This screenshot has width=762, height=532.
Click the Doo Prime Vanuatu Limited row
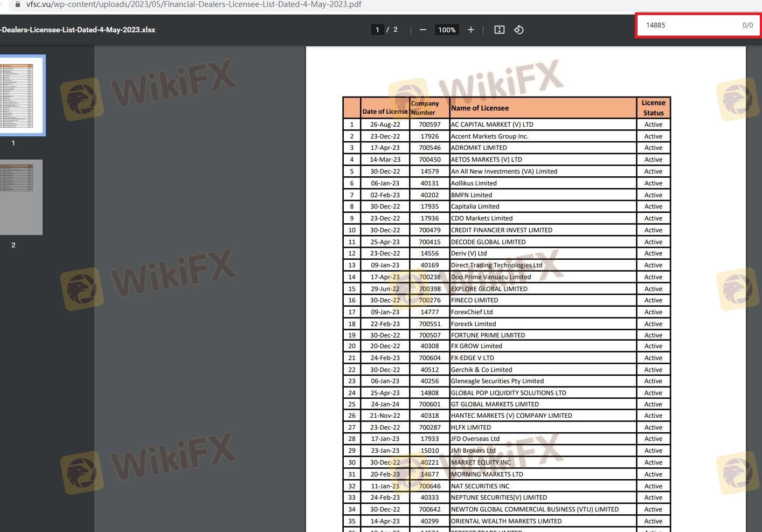point(491,277)
